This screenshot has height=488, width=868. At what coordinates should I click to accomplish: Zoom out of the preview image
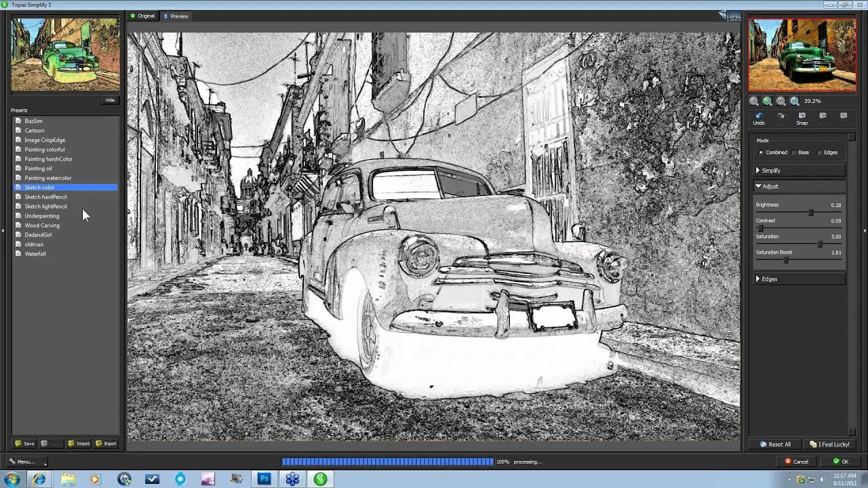753,101
